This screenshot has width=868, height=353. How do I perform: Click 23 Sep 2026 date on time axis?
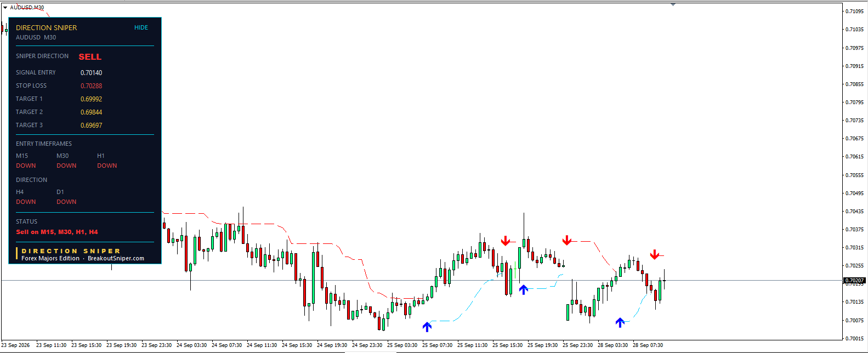pyautogui.click(x=16, y=345)
